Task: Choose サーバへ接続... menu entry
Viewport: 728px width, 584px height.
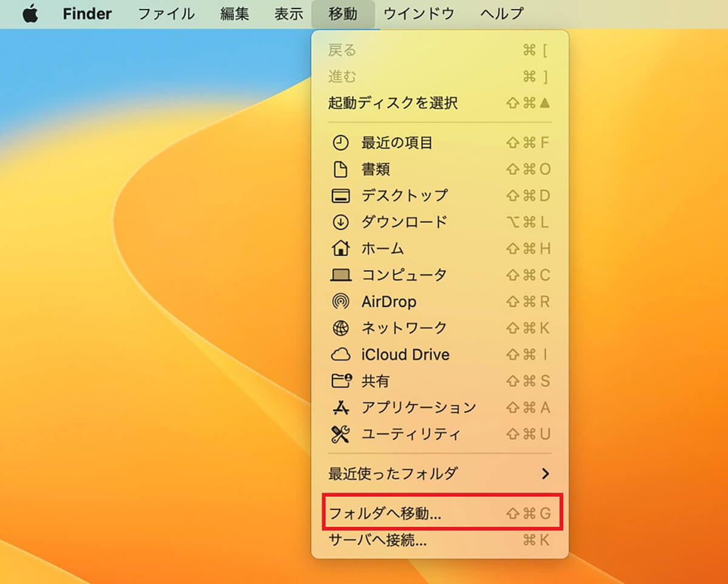Action: click(440, 540)
